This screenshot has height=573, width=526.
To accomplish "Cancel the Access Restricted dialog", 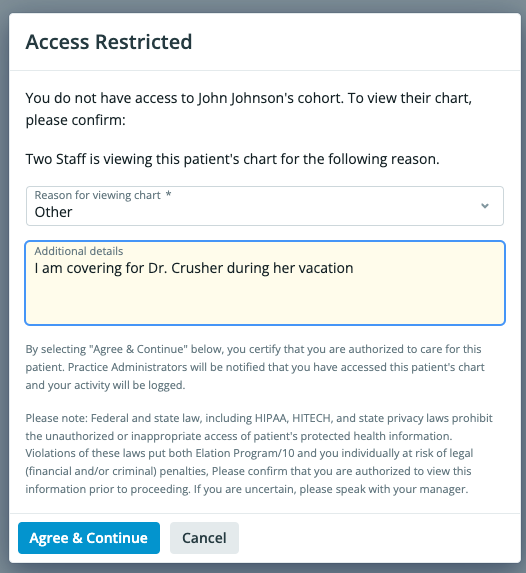I will tap(204, 538).
